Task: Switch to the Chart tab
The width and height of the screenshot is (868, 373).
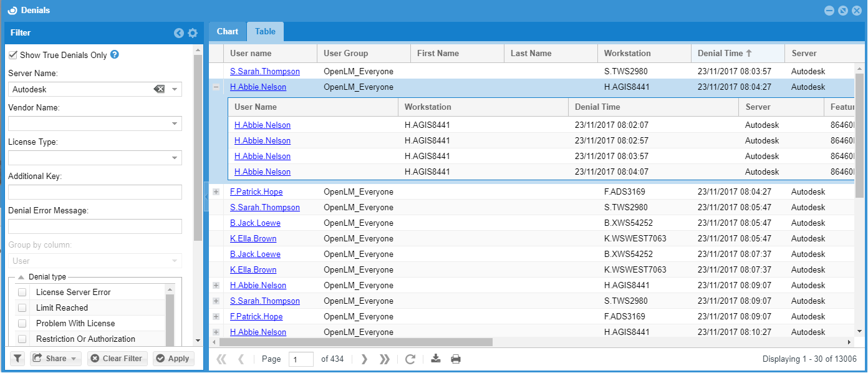Action: (228, 32)
